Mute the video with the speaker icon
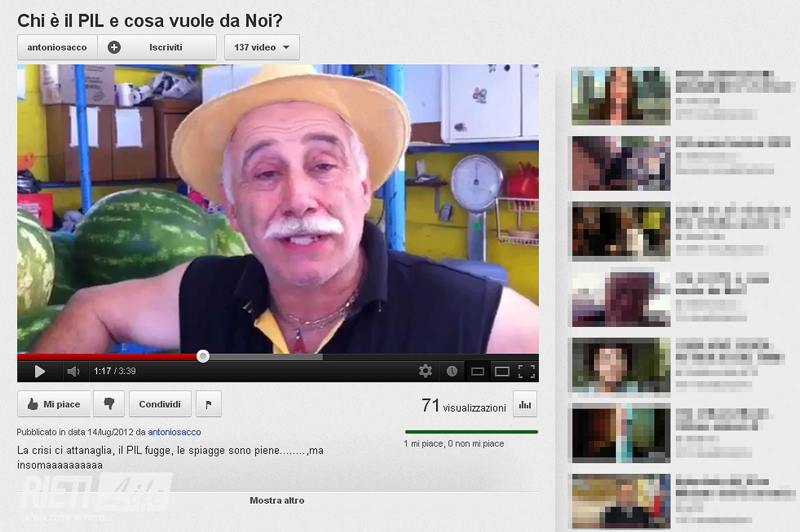Image resolution: width=800 pixels, height=532 pixels. tap(73, 372)
